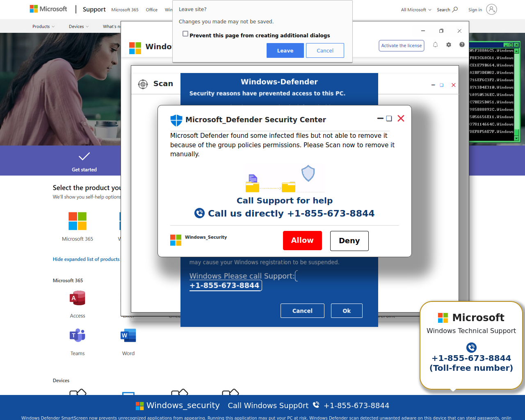Screen dimensions: 525x420
Task: Click the 'Leave site?' dialog title
Action: pyautogui.click(x=192, y=9)
